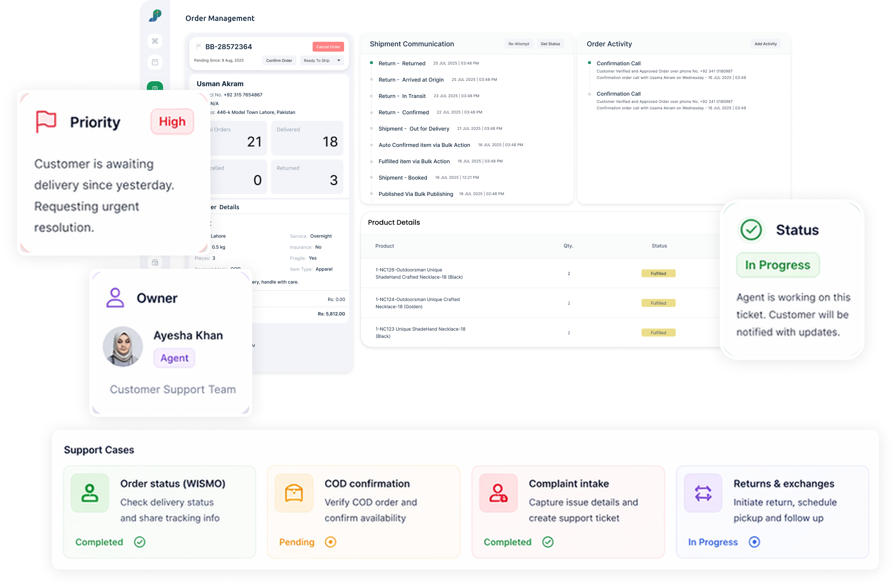Screen dimensions: 896x588
Task: Click the COD confirmation box icon
Action: click(294, 493)
